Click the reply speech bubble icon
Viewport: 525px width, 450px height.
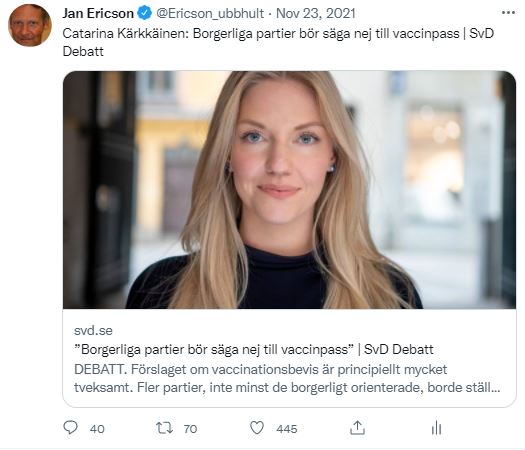coord(71,428)
